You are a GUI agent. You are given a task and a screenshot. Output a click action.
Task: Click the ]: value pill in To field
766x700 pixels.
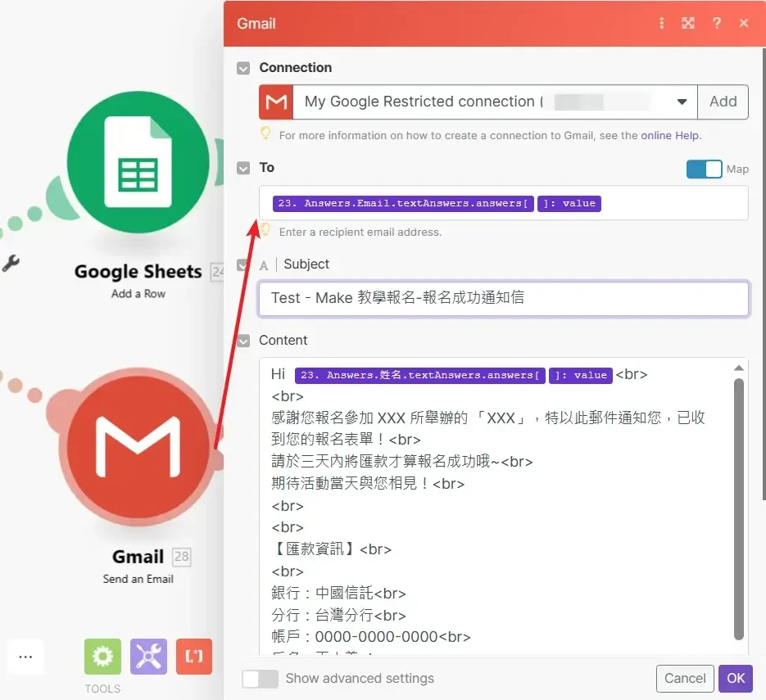[569, 204]
